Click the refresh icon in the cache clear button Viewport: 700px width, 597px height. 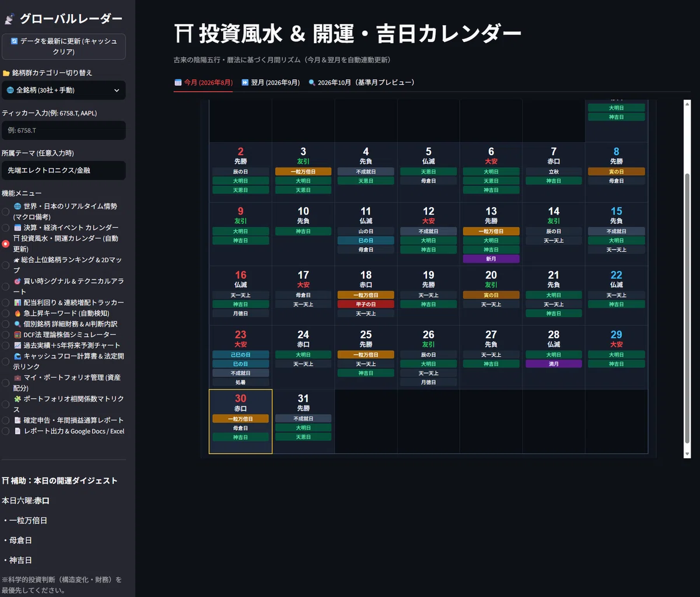(x=15, y=41)
